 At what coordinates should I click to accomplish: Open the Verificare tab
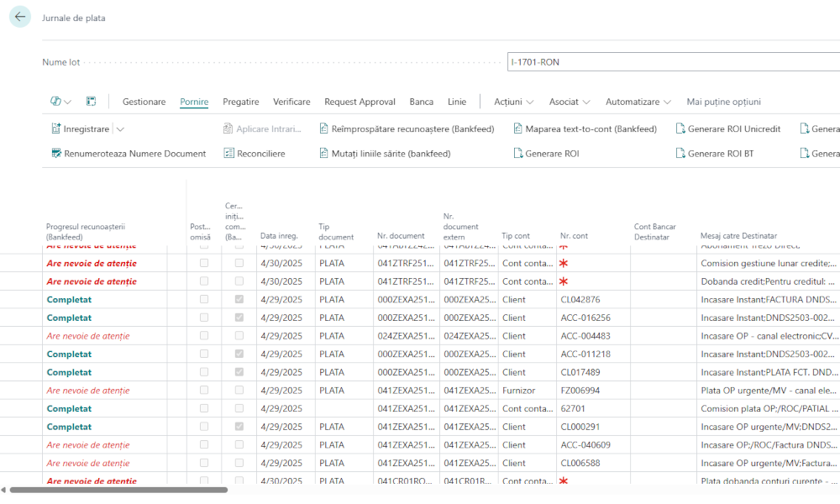(x=291, y=102)
